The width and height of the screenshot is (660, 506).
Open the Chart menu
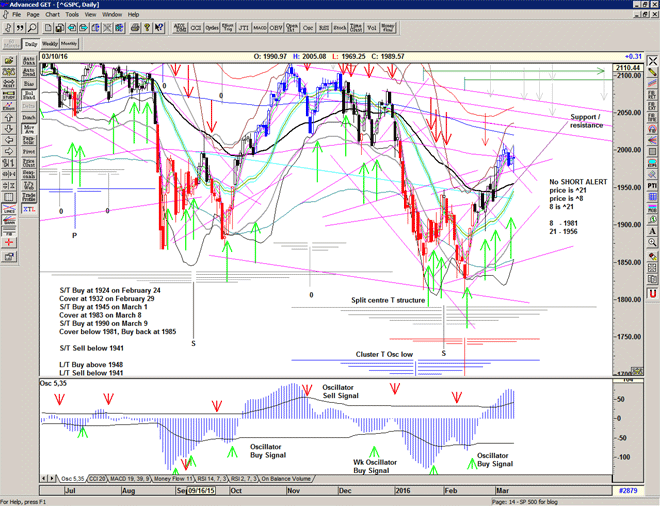(x=52, y=15)
